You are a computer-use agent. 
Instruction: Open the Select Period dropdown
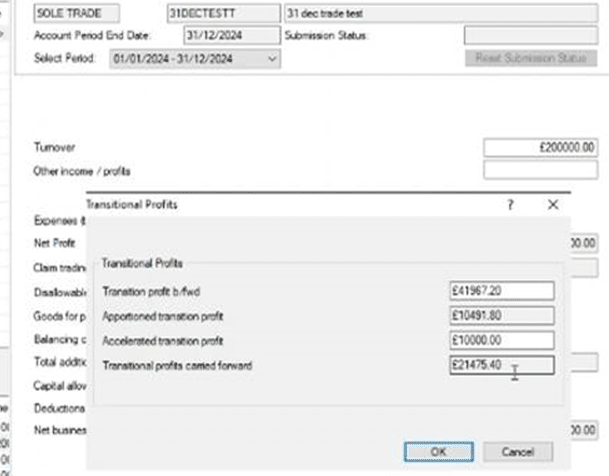point(195,59)
